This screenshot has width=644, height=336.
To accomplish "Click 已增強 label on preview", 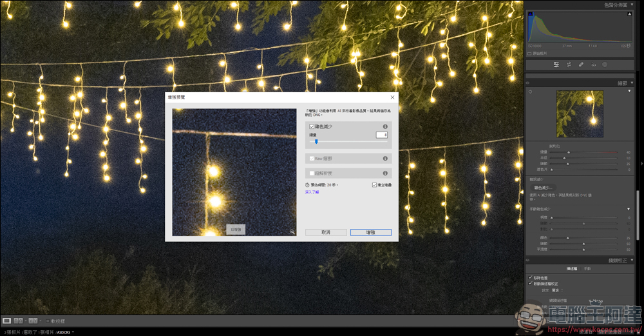I will coord(236,230).
